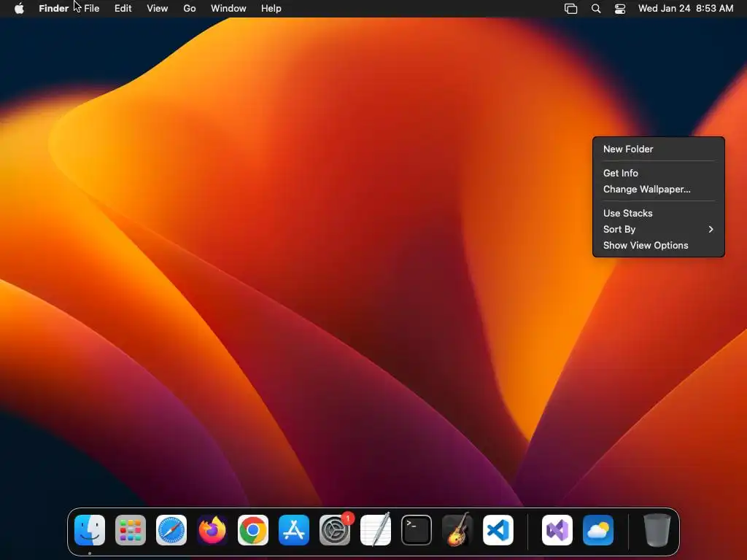747x560 pixels.
Task: Open the Edit menu
Action: pyautogui.click(x=123, y=9)
